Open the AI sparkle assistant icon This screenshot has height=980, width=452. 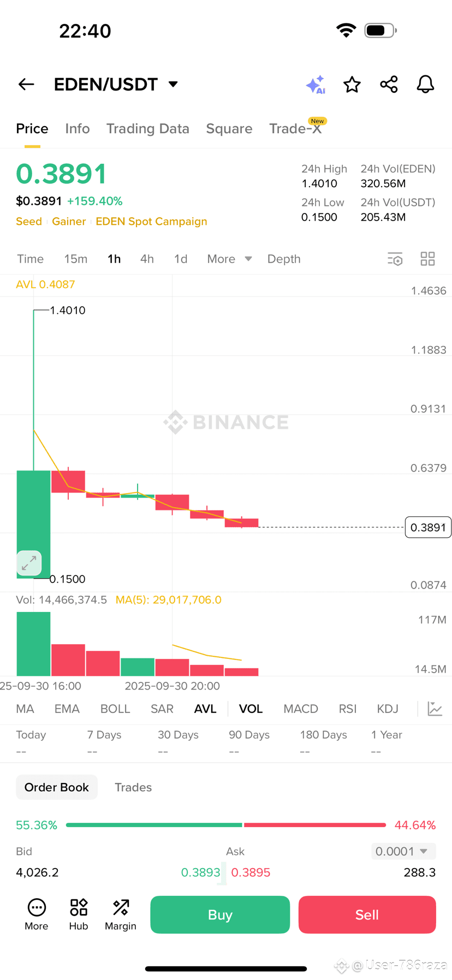point(316,85)
